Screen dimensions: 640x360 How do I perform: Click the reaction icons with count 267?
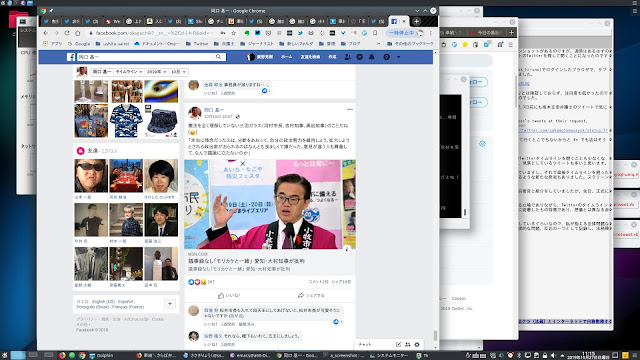point(201,282)
